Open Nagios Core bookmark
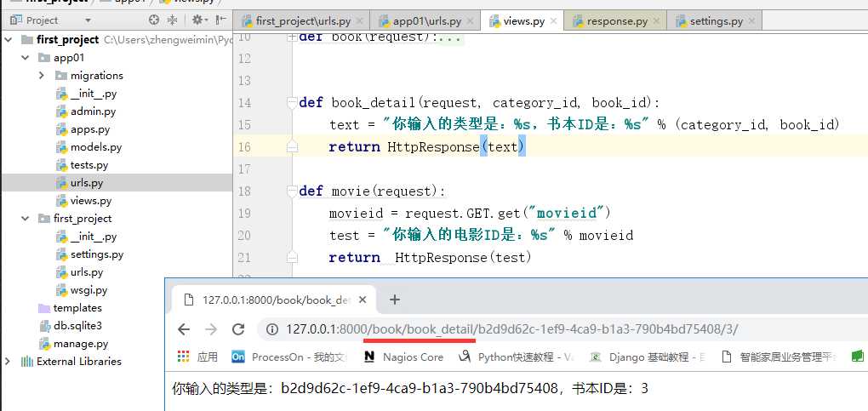Screen dimensions: 868x411 pos(403,357)
